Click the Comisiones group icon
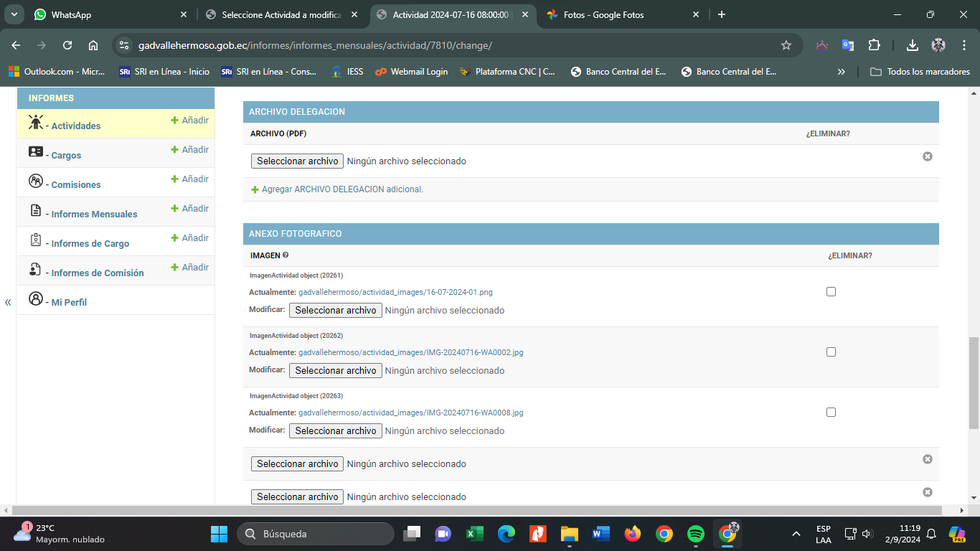The width and height of the screenshot is (980, 551). 36,182
